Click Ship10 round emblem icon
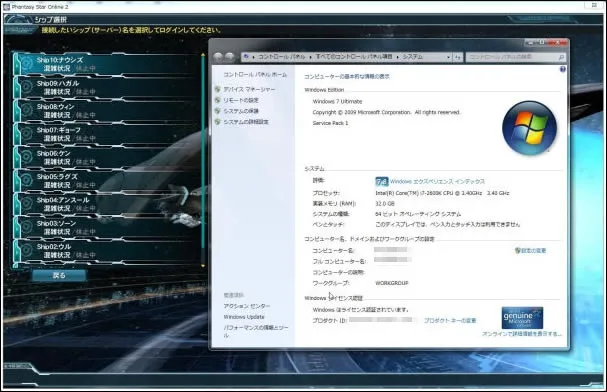Screen dimensions: 607x392 pos(26,64)
